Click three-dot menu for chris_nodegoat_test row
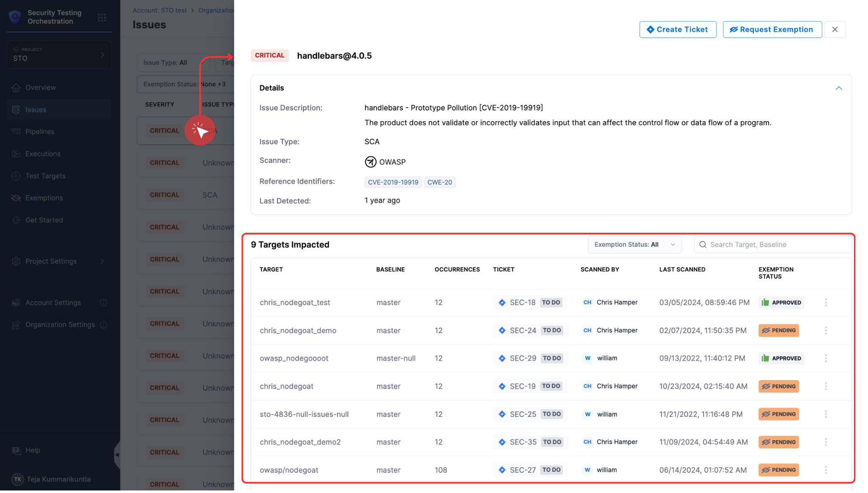This screenshot has height=493, width=868. tap(826, 303)
